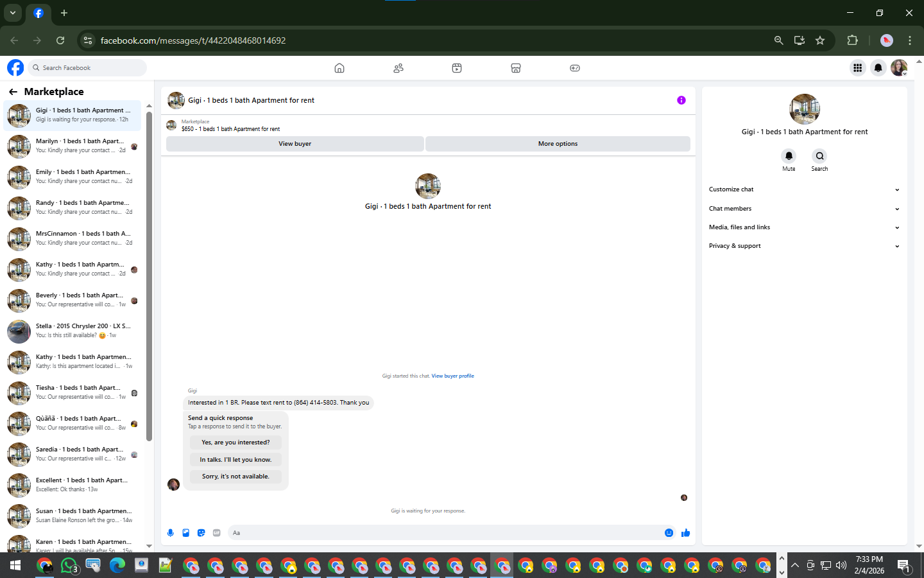
Task: Open Randy conversation in the list
Action: 73,207
